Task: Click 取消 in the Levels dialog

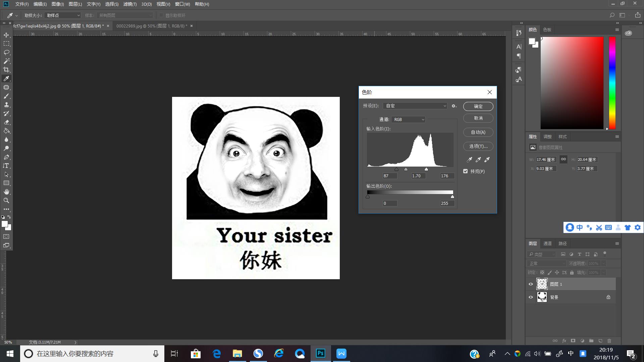Action: pos(478,118)
